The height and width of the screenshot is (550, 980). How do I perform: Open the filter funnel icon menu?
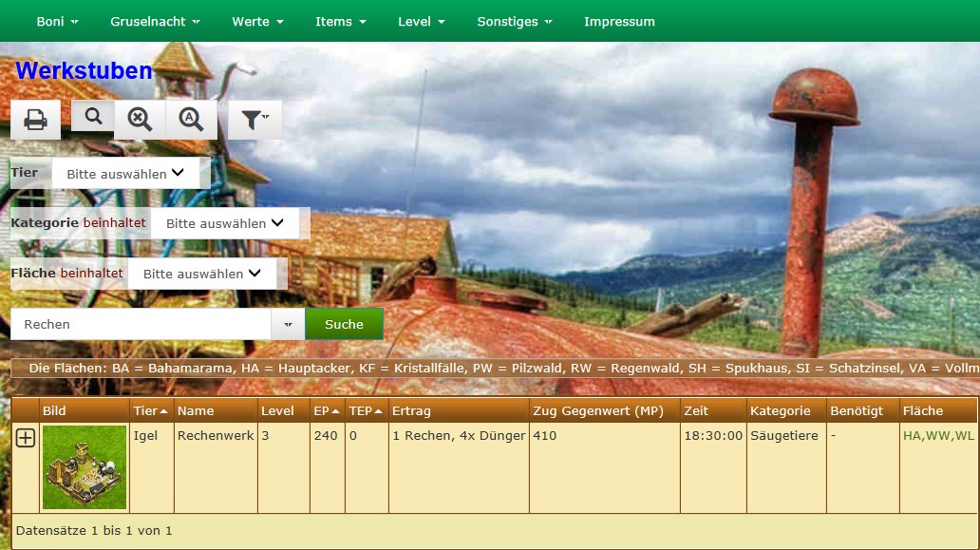click(255, 120)
